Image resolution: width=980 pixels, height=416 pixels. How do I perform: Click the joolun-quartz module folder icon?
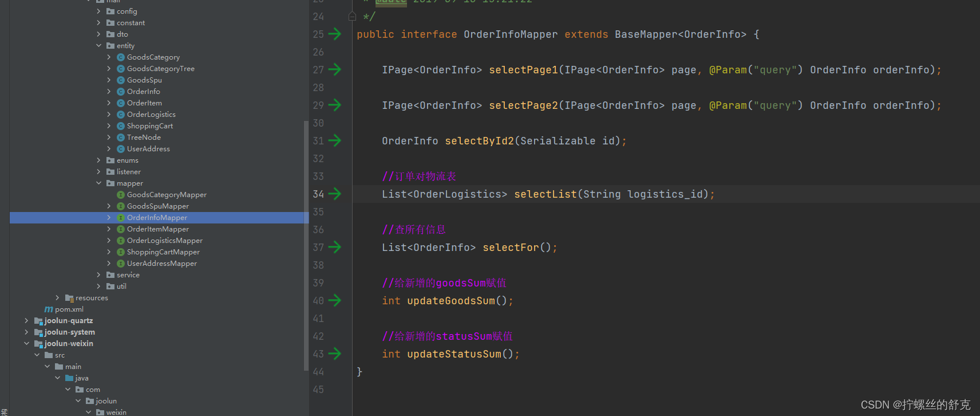tap(38, 321)
